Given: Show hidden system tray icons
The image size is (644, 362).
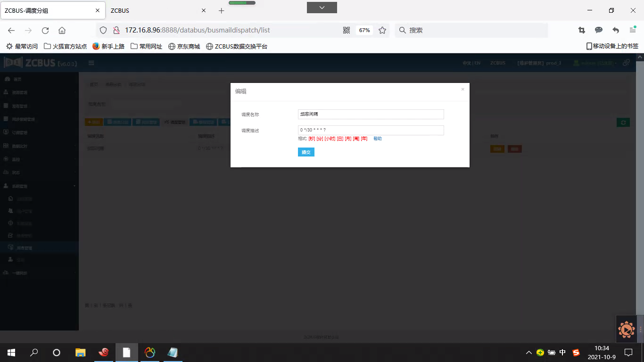Looking at the screenshot, I should 528,353.
